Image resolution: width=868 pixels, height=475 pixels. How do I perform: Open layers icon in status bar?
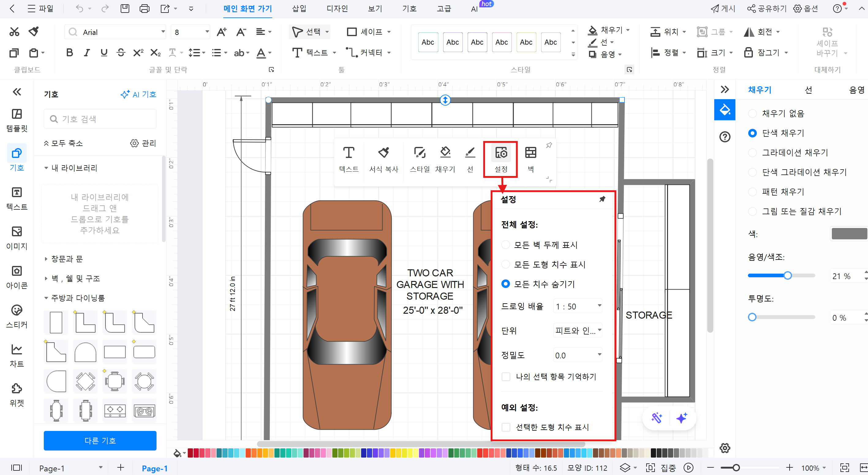(x=625, y=468)
